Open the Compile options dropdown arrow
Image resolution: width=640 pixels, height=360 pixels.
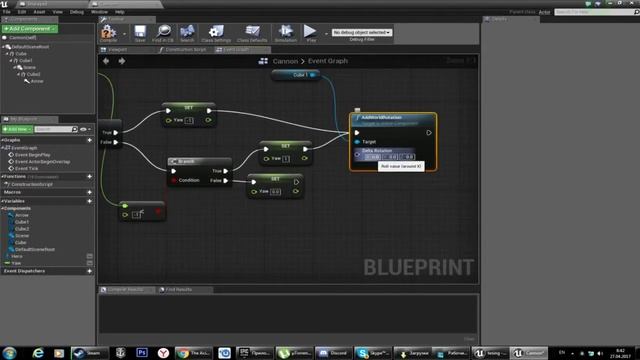pos(124,34)
